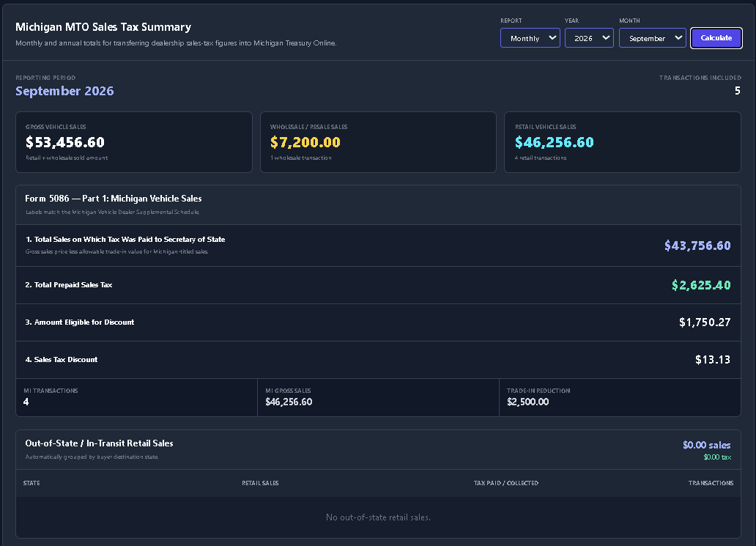Click the 4 retail transactions caption
This screenshot has width=756, height=546.
(x=541, y=158)
